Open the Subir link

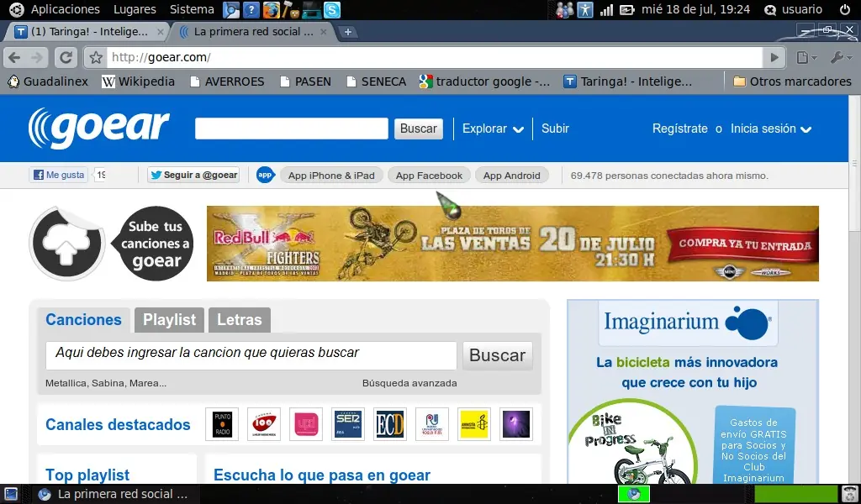click(555, 129)
